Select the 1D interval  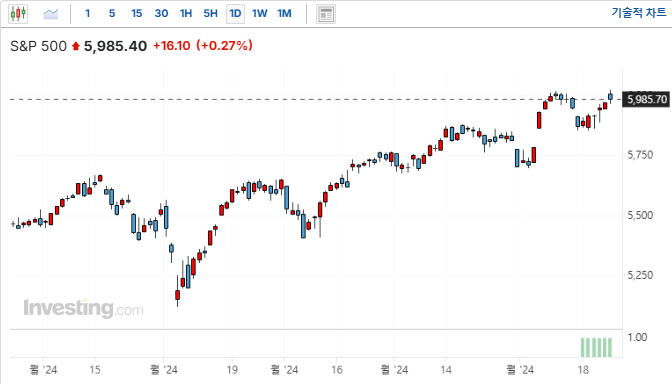235,14
